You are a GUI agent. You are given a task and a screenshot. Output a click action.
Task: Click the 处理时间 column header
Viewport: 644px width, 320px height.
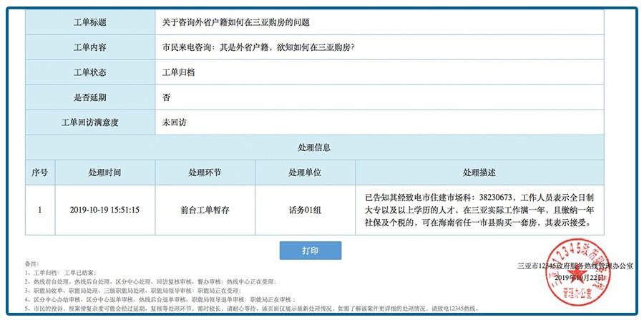tap(104, 173)
